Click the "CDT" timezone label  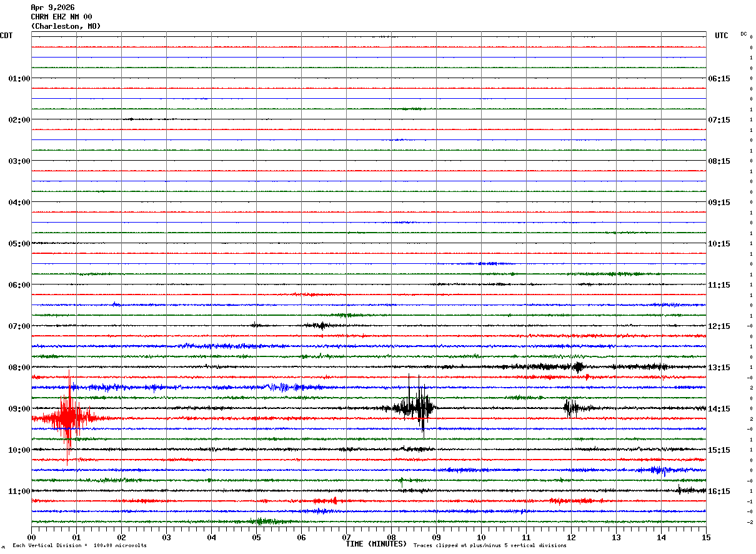6,36
